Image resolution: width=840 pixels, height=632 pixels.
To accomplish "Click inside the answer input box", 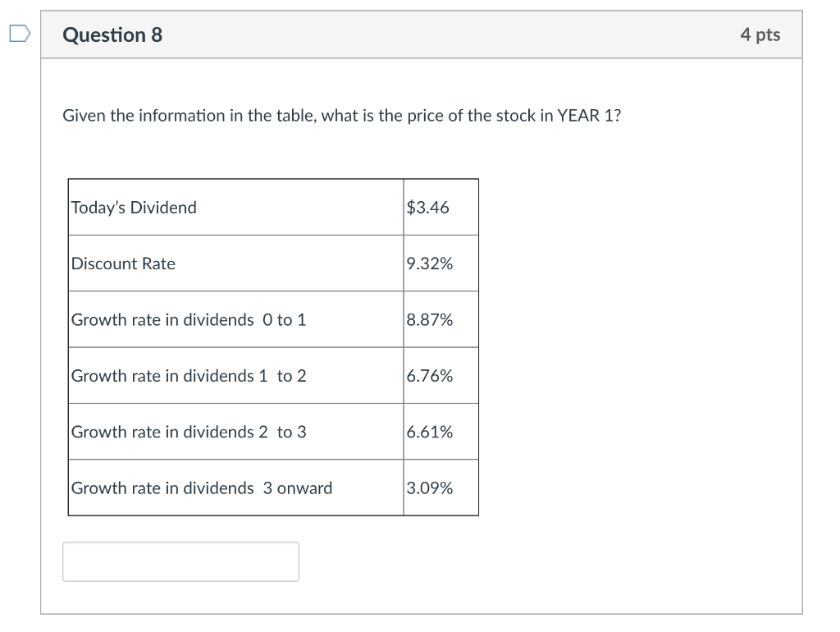I will [x=180, y=561].
